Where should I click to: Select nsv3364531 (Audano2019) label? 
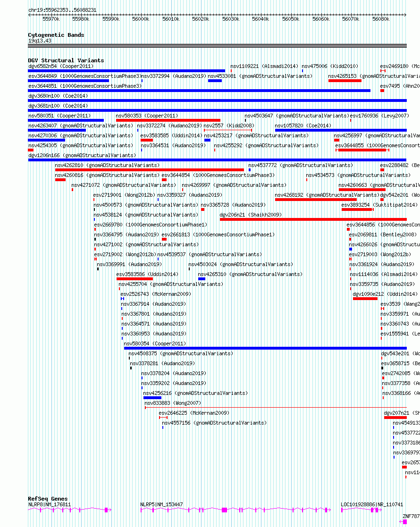coord(173,145)
